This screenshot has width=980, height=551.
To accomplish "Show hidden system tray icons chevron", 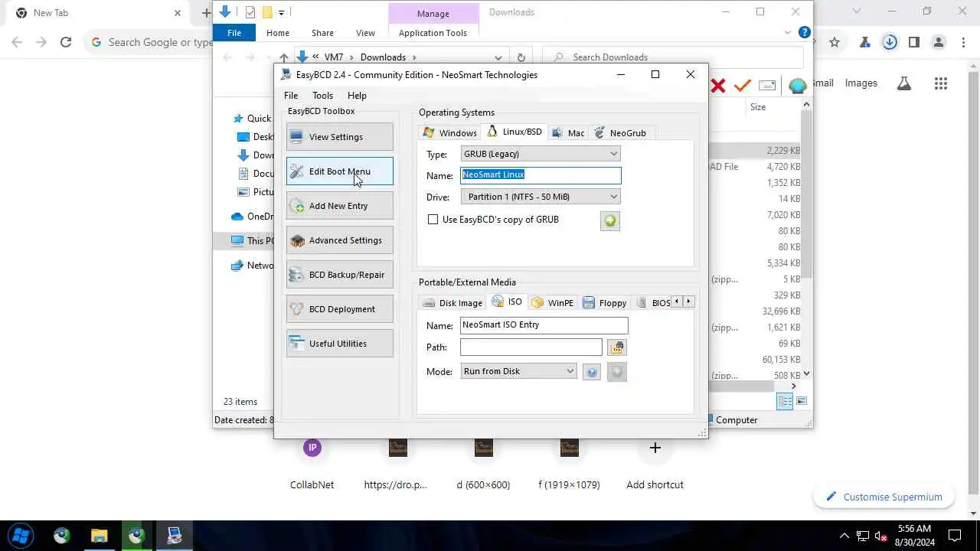I will pos(844,535).
